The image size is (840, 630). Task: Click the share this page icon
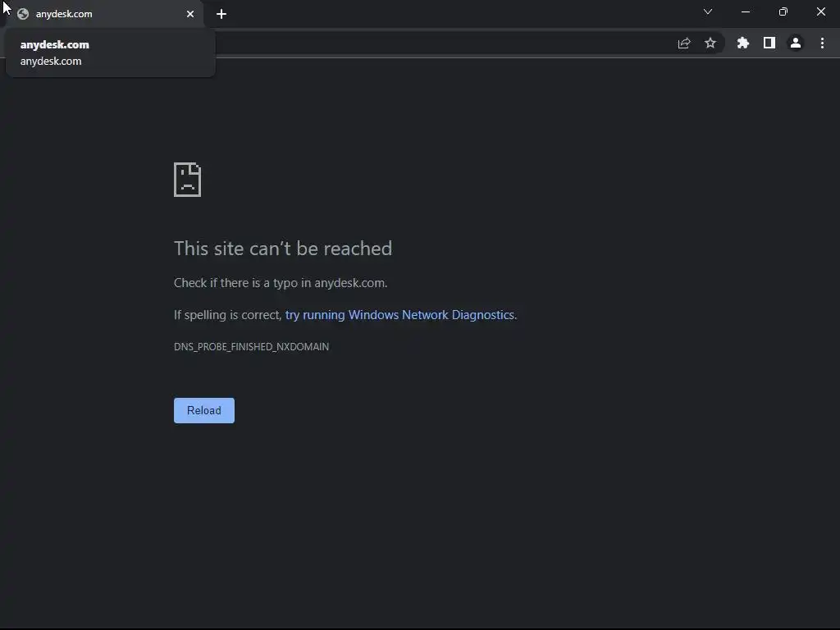(684, 43)
